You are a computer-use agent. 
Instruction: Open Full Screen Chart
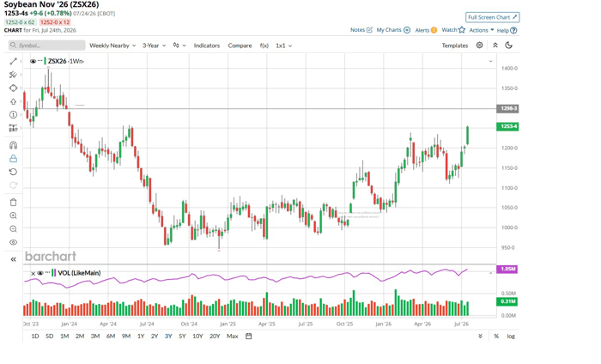coord(493,17)
